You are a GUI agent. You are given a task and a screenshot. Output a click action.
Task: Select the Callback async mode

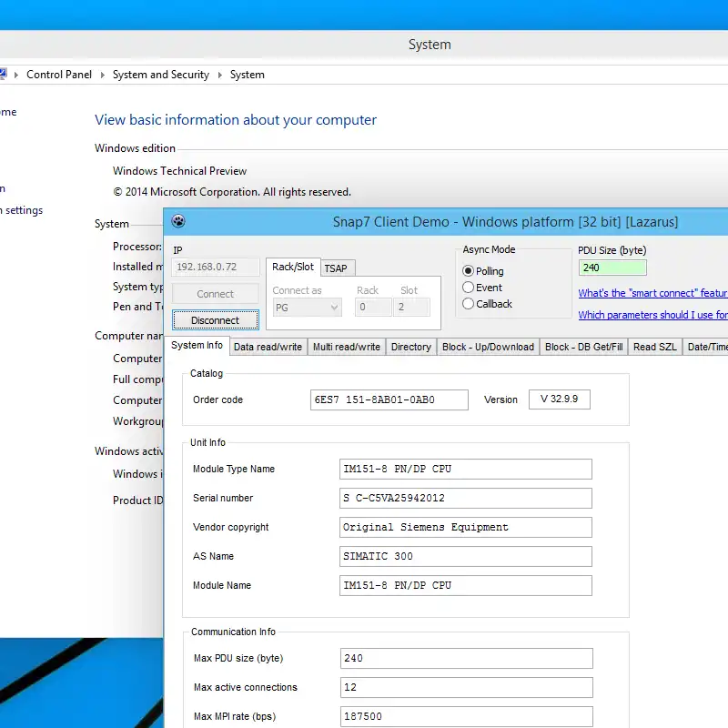pos(468,304)
